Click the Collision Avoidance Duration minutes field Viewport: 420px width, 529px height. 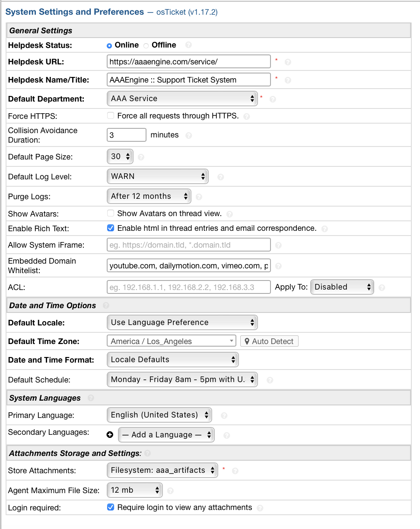(126, 135)
